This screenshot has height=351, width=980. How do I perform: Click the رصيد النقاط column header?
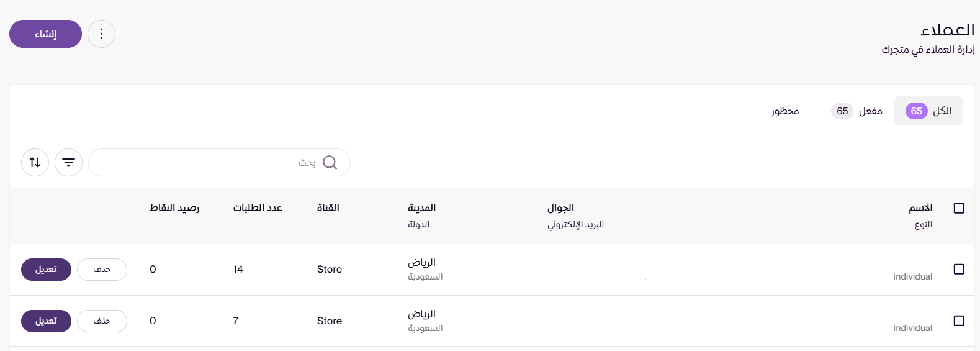(x=174, y=208)
